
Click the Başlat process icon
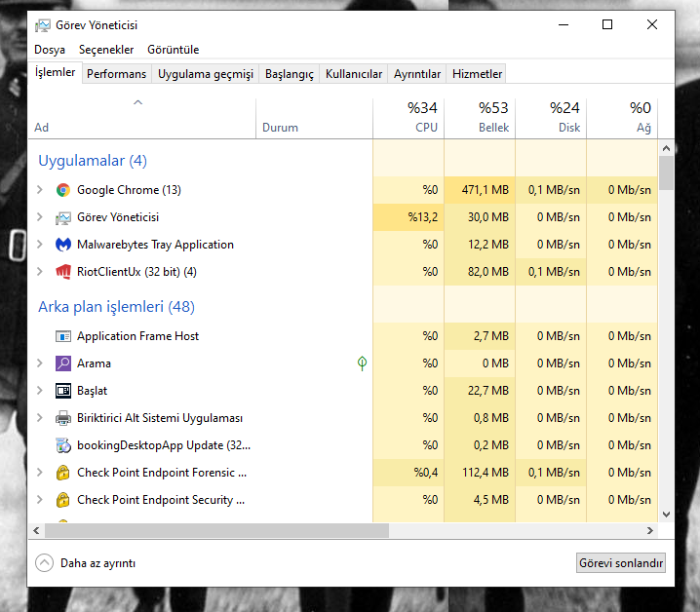(x=63, y=391)
